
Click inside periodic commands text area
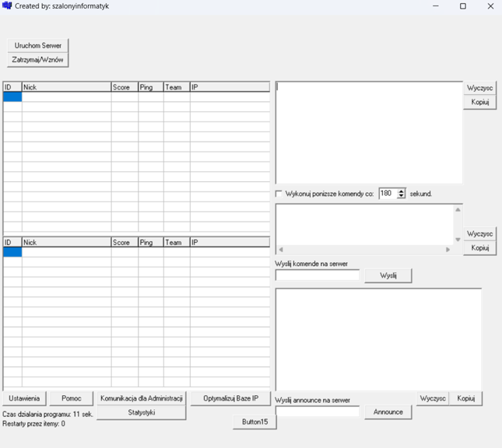point(364,225)
